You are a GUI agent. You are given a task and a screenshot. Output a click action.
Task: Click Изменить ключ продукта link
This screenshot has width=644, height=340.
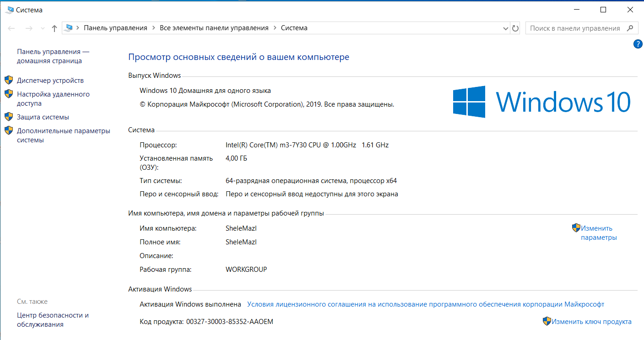pyautogui.click(x=591, y=322)
